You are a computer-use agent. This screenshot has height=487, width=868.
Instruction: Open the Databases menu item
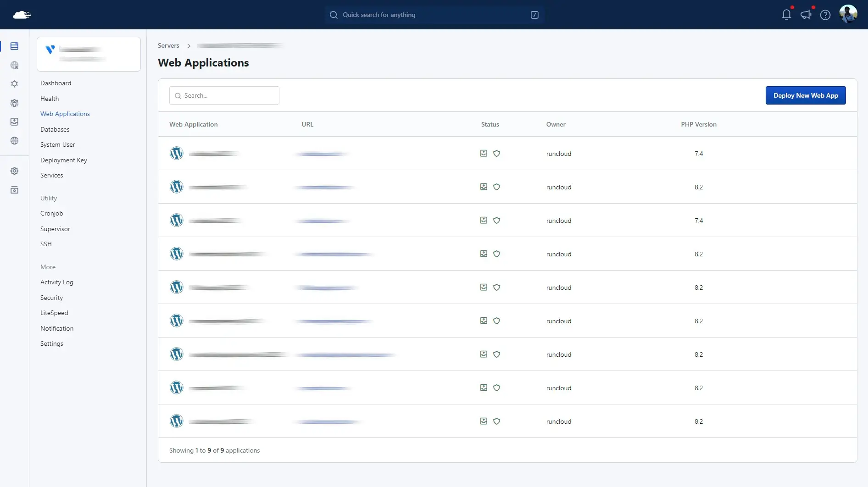click(55, 129)
